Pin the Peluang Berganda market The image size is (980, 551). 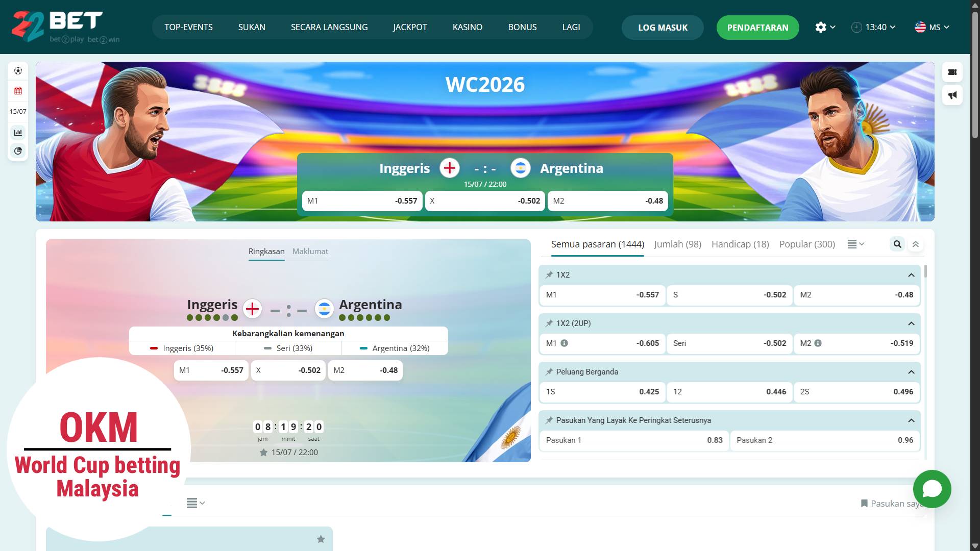(549, 371)
